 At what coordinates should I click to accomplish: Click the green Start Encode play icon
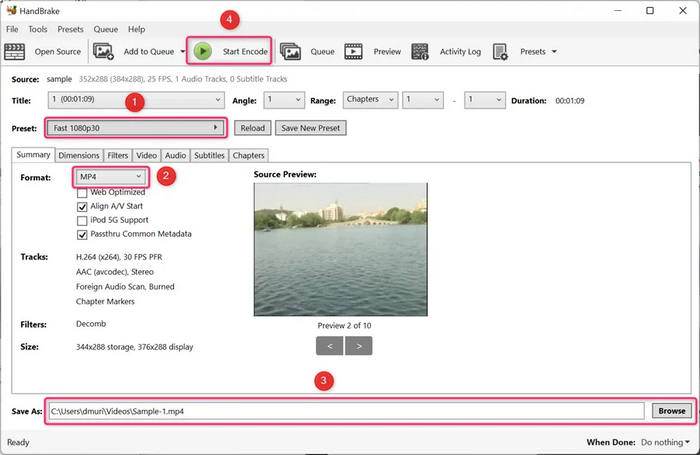pyautogui.click(x=203, y=51)
